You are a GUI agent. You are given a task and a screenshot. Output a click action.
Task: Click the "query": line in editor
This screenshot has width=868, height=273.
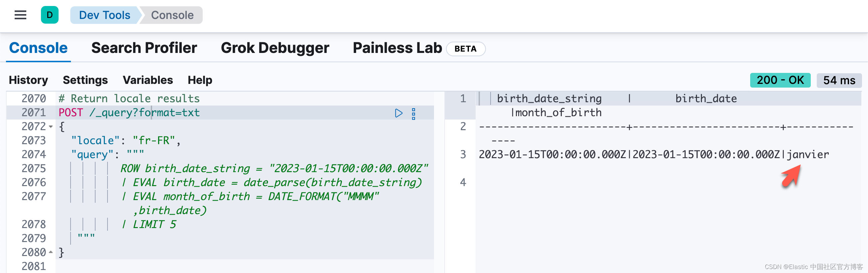[108, 155]
